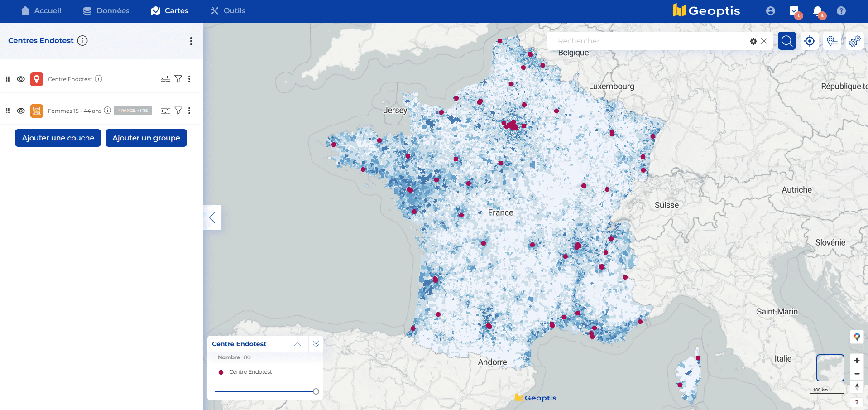Click the legend opacity slider handle
Viewport: 868px width, 410px height.
coord(316,391)
